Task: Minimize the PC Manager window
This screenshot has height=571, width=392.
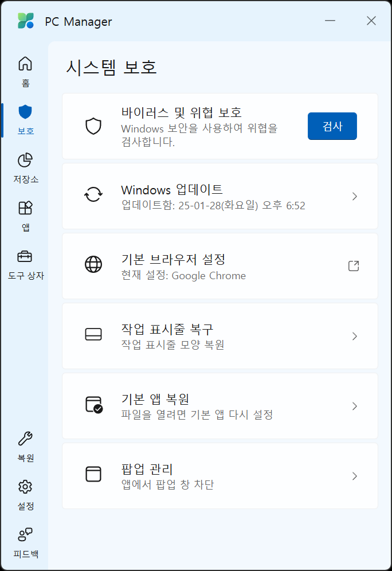Action: click(330, 21)
